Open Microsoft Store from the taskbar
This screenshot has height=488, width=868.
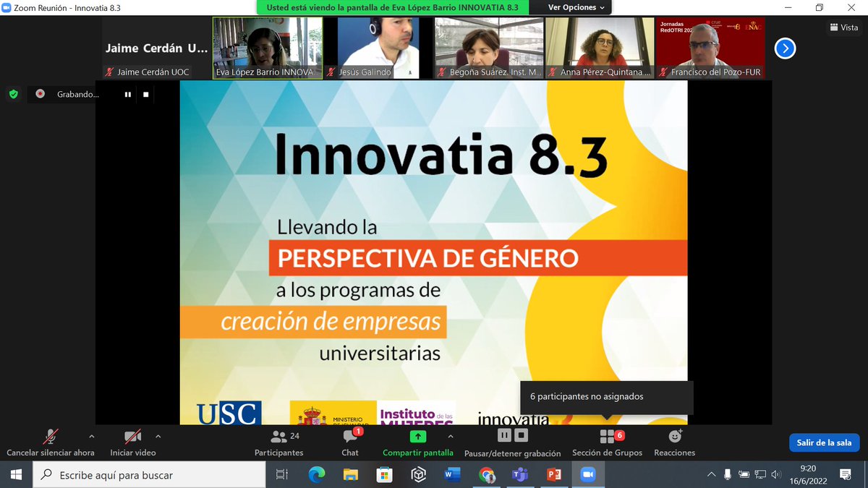(385, 475)
